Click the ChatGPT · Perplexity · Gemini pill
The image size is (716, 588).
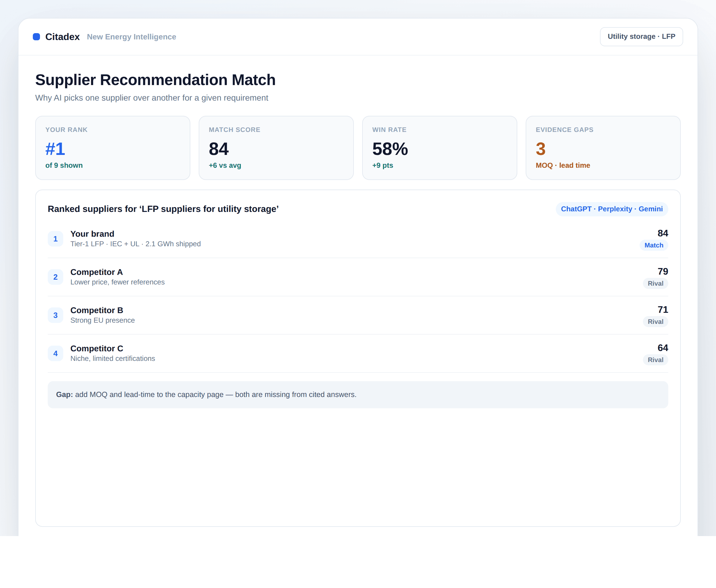click(612, 209)
